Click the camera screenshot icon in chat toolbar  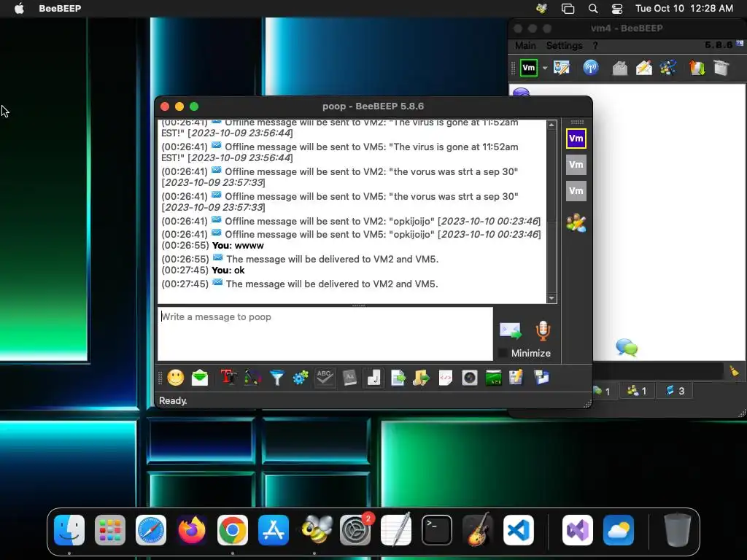pyautogui.click(x=470, y=378)
